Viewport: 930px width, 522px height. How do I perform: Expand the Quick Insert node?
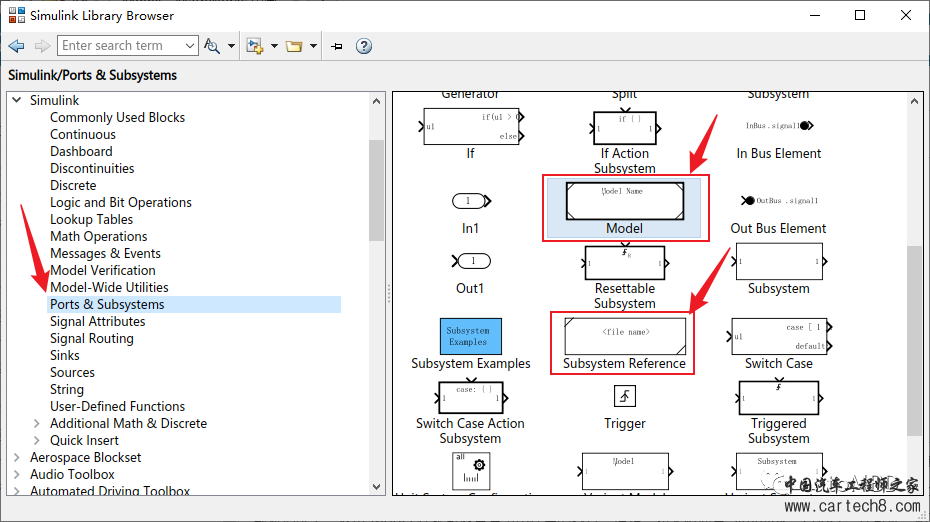37,441
